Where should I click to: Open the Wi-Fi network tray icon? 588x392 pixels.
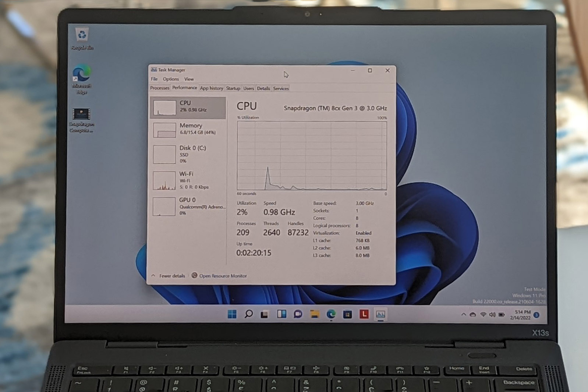tap(483, 315)
